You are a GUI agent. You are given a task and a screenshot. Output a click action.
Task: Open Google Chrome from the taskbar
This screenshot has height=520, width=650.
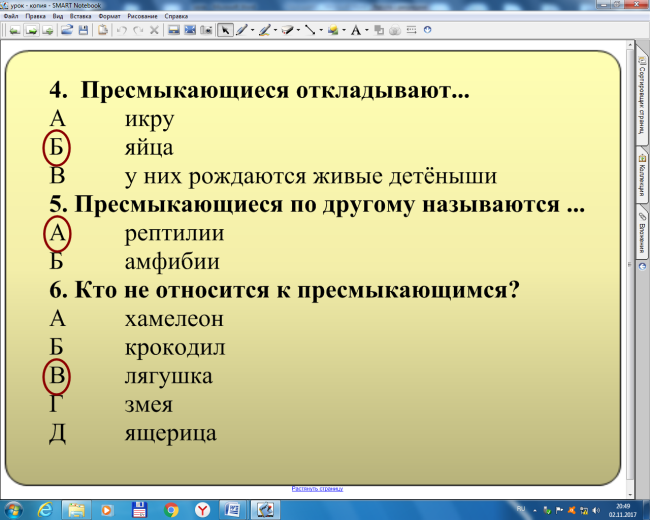tap(171, 508)
